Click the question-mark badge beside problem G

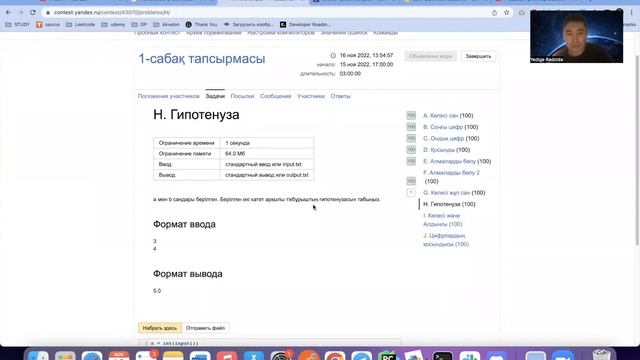point(411,192)
